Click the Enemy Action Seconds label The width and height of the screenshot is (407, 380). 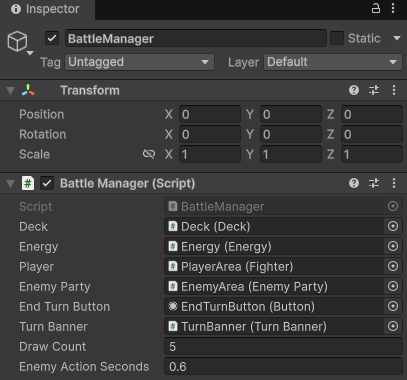point(84,366)
